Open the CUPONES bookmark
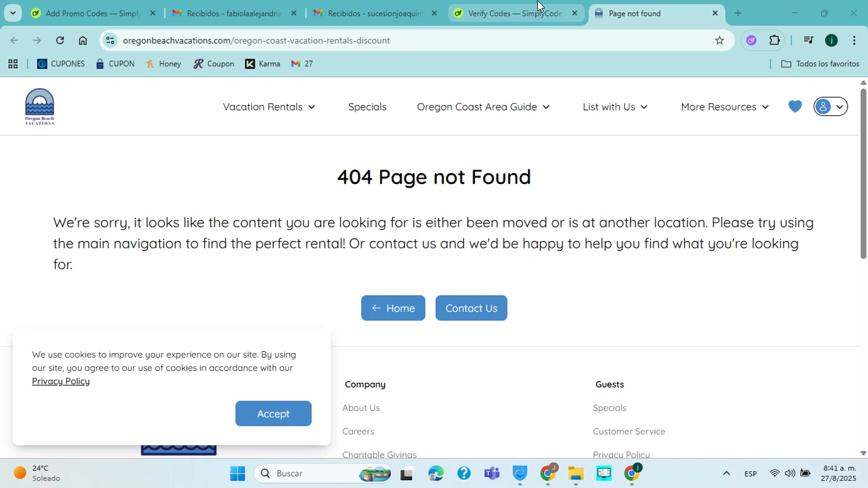This screenshot has height=488, width=868. coord(61,64)
